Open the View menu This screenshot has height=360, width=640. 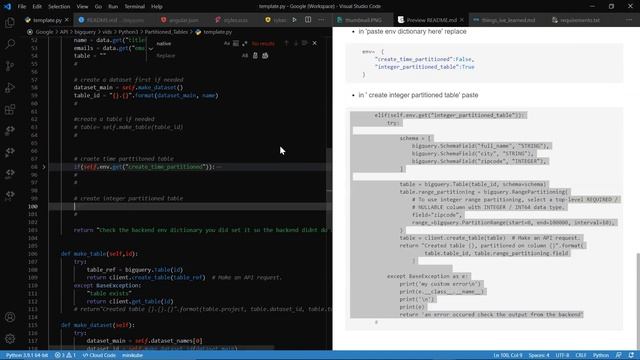pyautogui.click(x=82, y=7)
